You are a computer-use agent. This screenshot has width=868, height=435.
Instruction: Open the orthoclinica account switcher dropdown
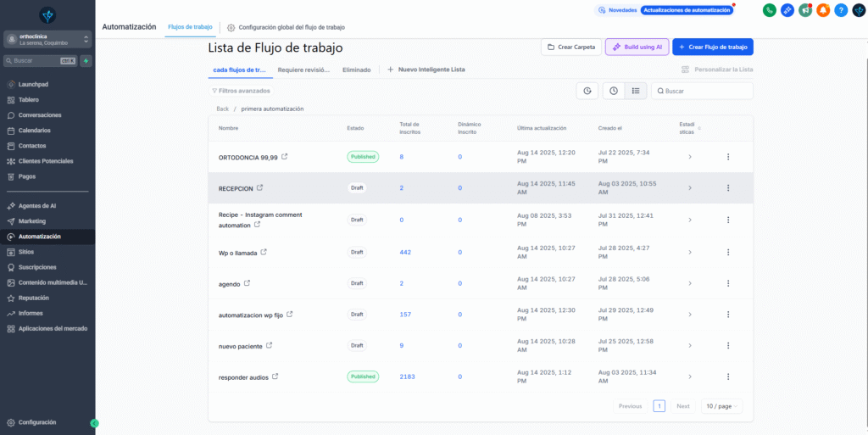tap(47, 39)
